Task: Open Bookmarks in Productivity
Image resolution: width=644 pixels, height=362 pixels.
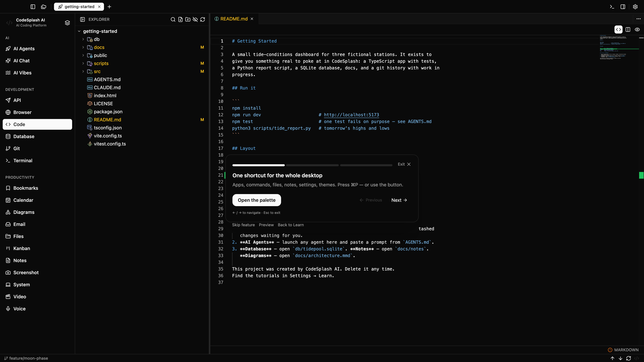Action: [37, 188]
